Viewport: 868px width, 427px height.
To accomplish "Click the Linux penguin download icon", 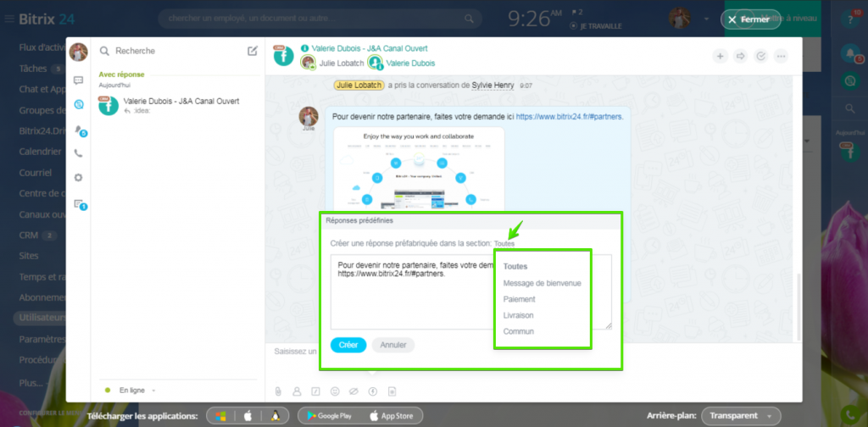I will coord(274,416).
